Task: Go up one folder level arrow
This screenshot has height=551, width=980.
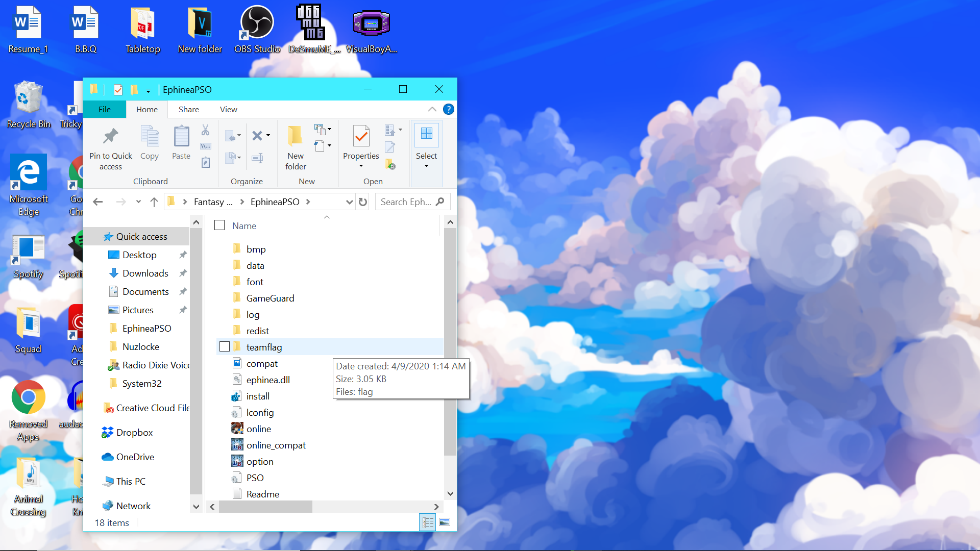Action: pos(154,202)
